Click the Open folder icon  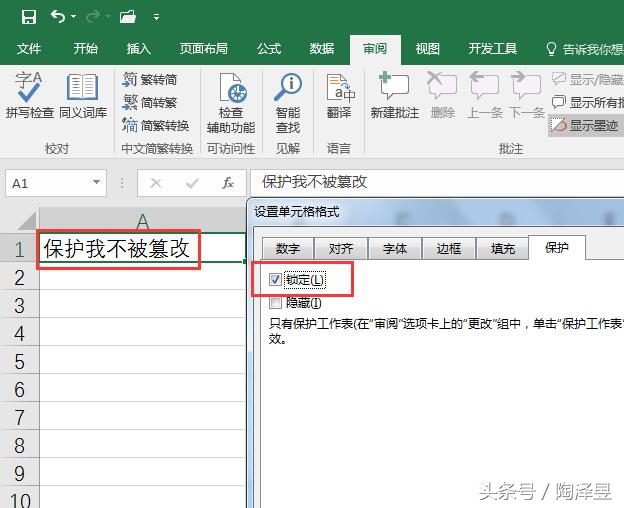128,17
